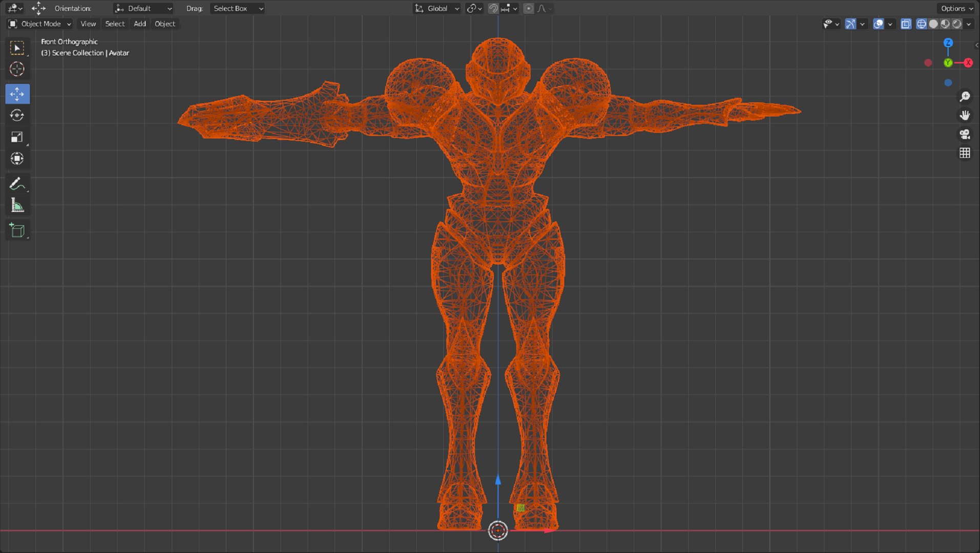
Task: Open the Select menu
Action: coord(115,24)
